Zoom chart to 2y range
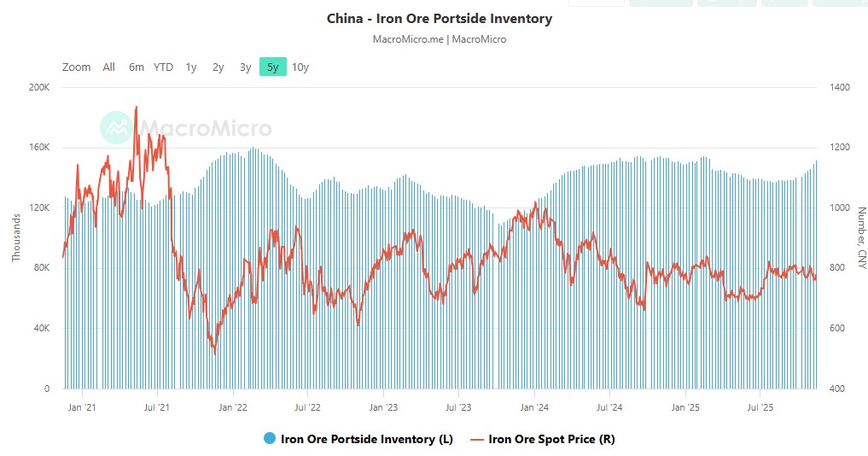 click(x=218, y=67)
